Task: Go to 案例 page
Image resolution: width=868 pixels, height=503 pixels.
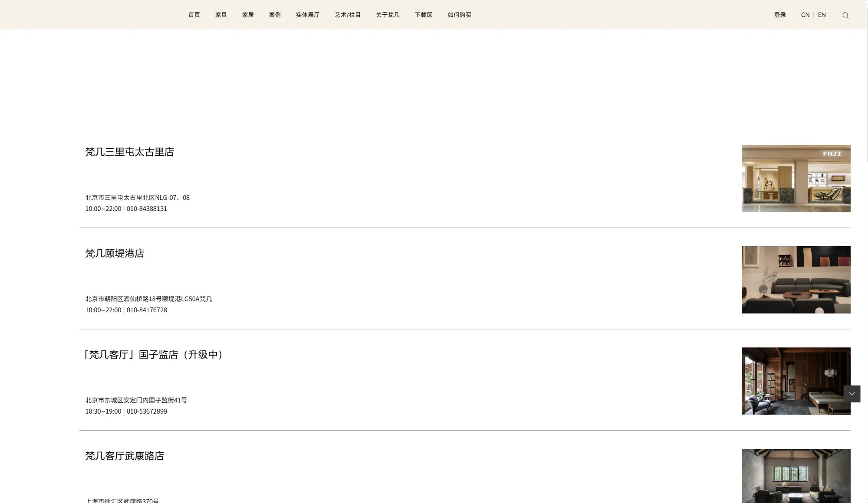Action: 275,15
